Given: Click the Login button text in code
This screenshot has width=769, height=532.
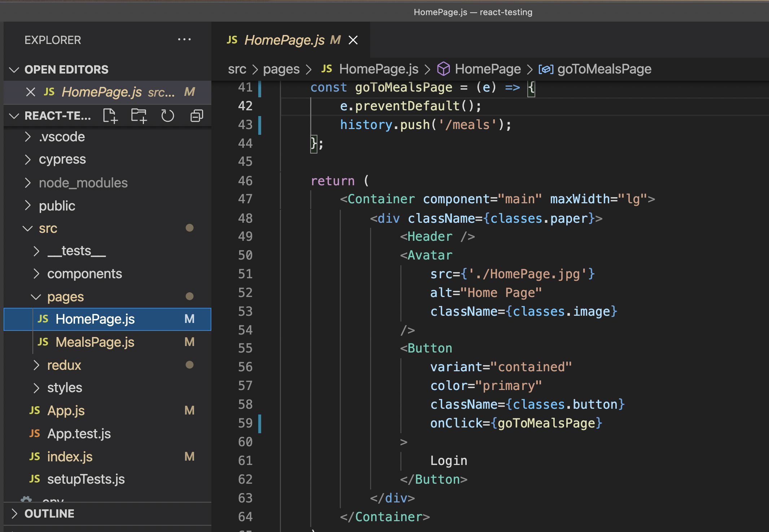Looking at the screenshot, I should pyautogui.click(x=449, y=461).
